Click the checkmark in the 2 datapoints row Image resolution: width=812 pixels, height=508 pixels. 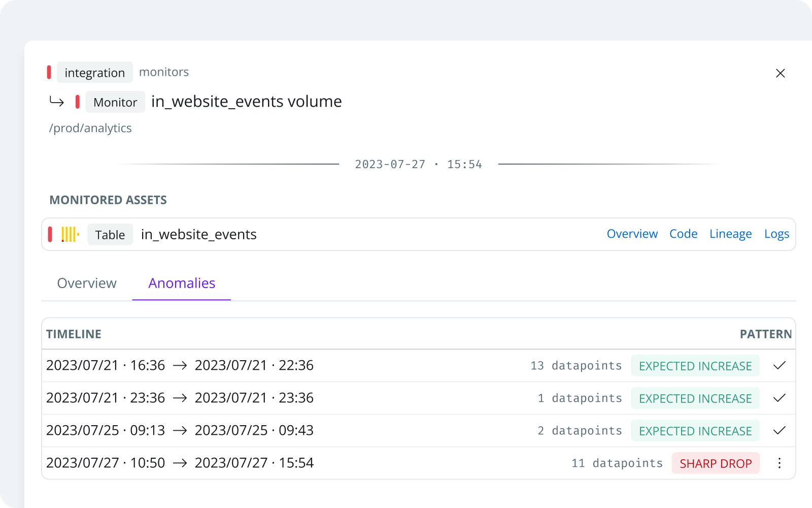pos(780,430)
